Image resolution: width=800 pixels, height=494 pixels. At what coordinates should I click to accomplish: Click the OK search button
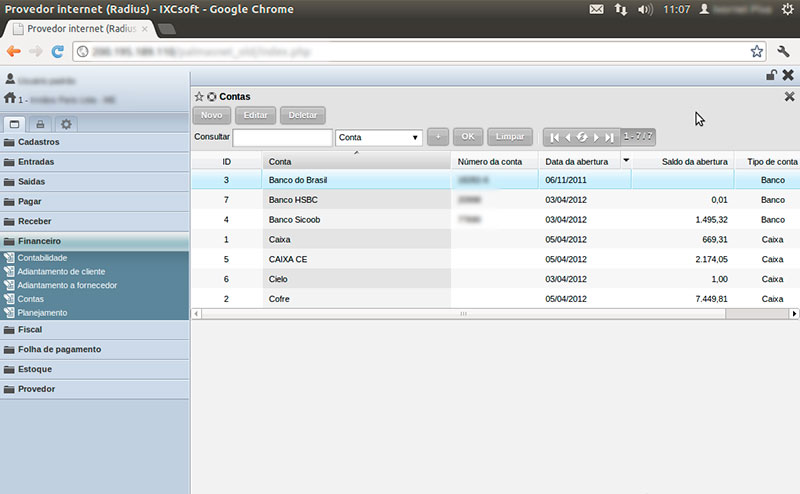click(x=468, y=137)
